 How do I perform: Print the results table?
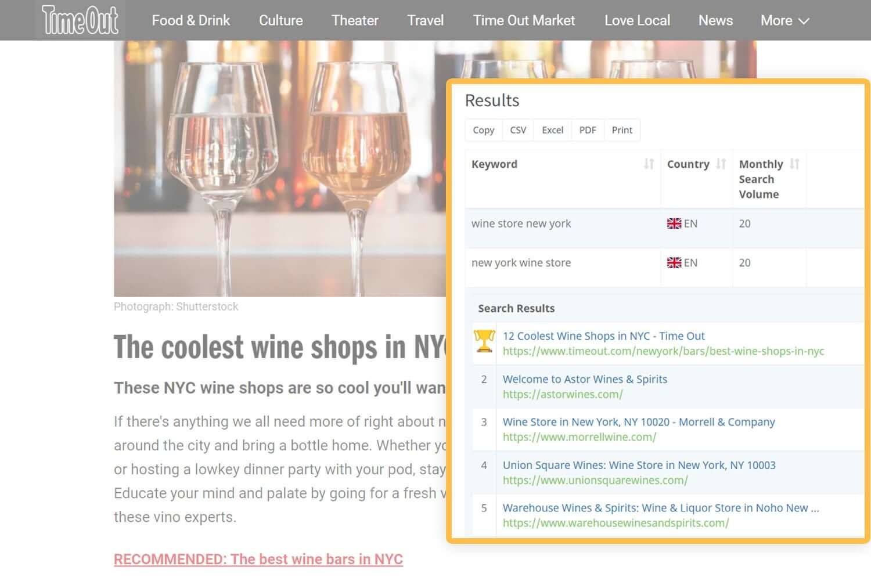point(622,130)
